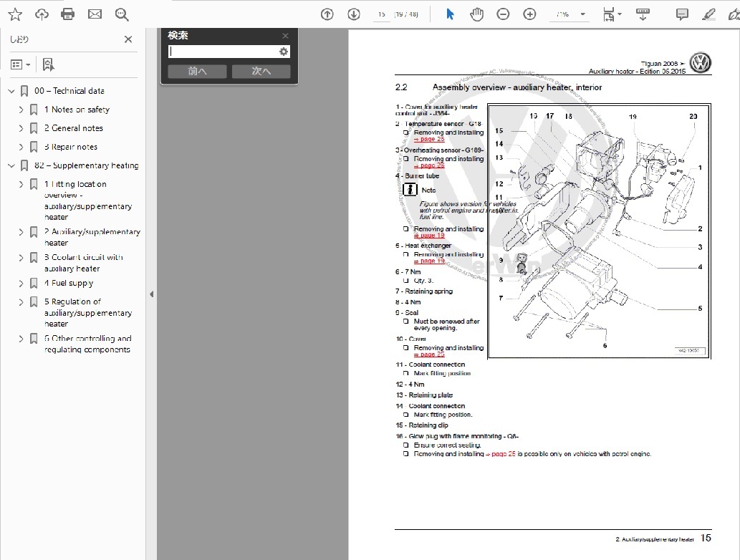Add the document to starred favorites
The width and height of the screenshot is (740, 560).
pyautogui.click(x=15, y=14)
